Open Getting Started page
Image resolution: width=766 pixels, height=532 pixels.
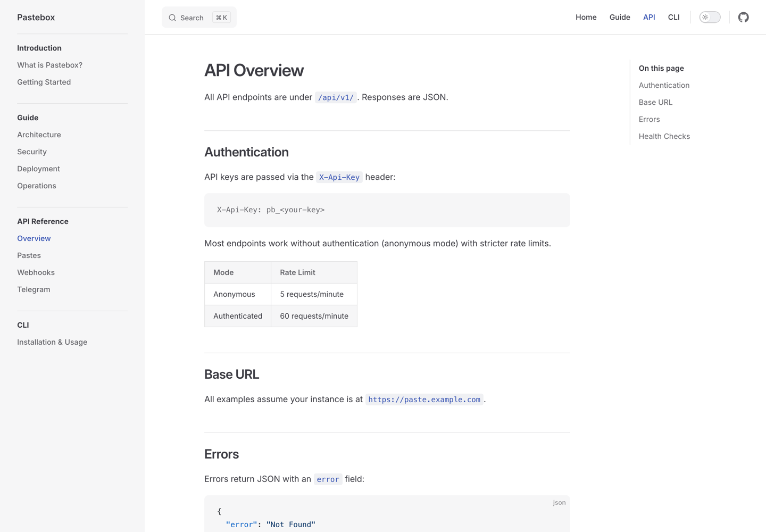[x=44, y=82]
